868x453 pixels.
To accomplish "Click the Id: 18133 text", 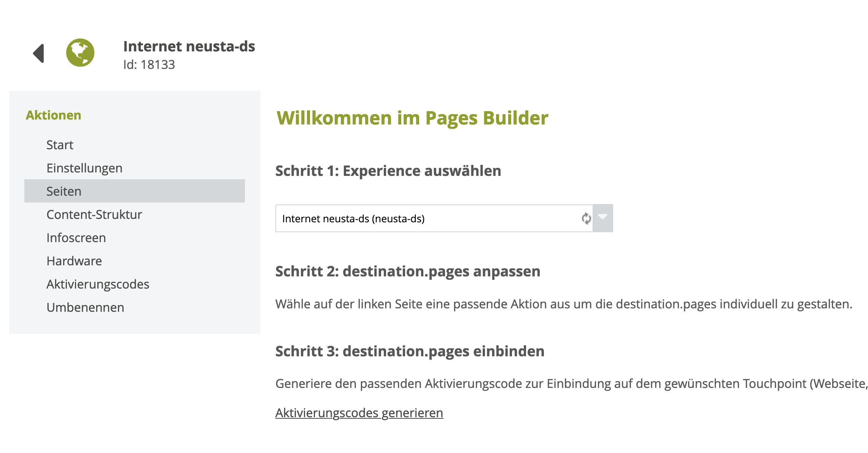I will (x=149, y=65).
